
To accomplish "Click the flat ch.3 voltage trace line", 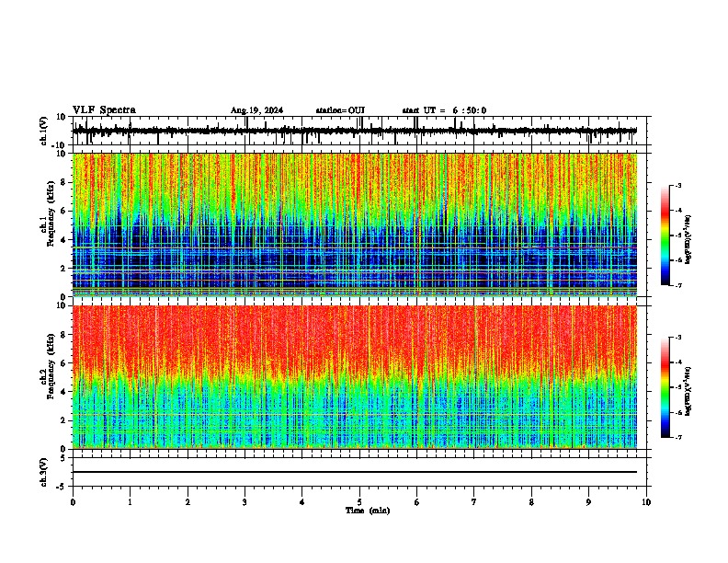I will pos(355,472).
